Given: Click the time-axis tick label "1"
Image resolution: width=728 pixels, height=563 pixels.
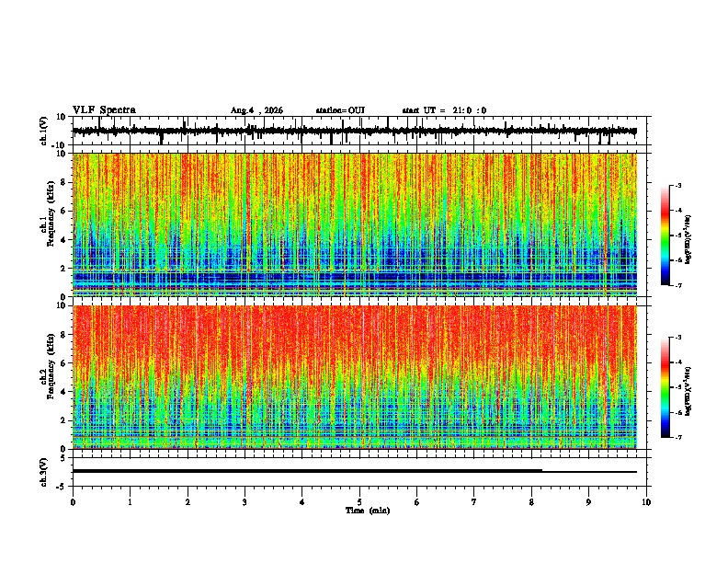Looking at the screenshot, I should [x=130, y=502].
